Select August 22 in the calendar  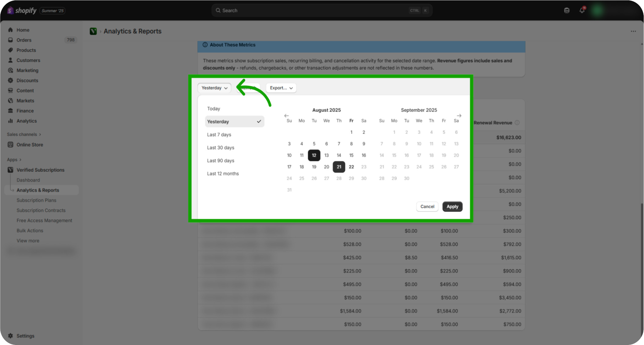click(x=351, y=167)
